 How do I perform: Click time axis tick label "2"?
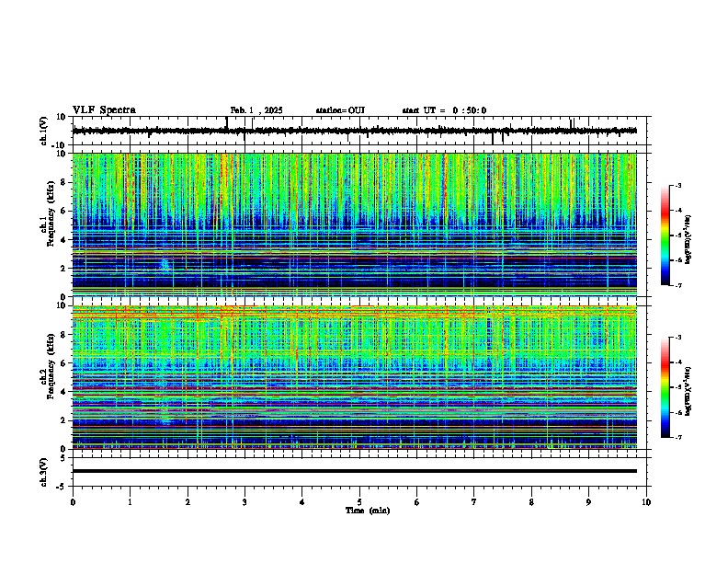click(188, 502)
